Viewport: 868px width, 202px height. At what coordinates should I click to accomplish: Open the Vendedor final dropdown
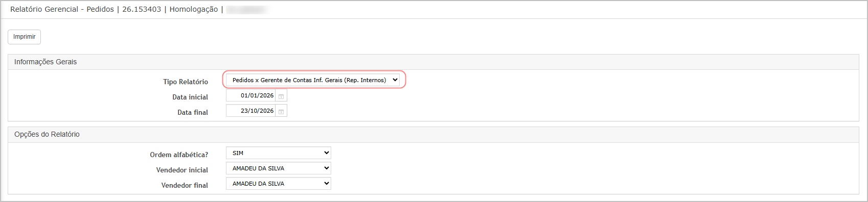click(x=279, y=184)
